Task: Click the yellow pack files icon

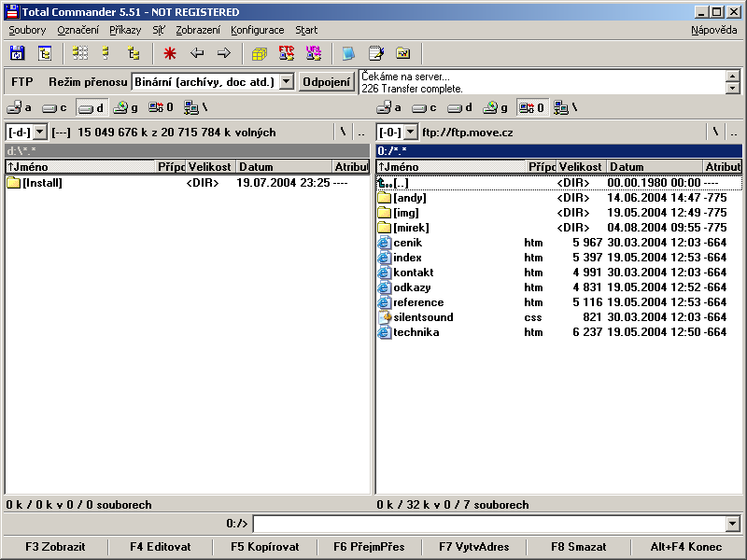Action: pos(260,53)
